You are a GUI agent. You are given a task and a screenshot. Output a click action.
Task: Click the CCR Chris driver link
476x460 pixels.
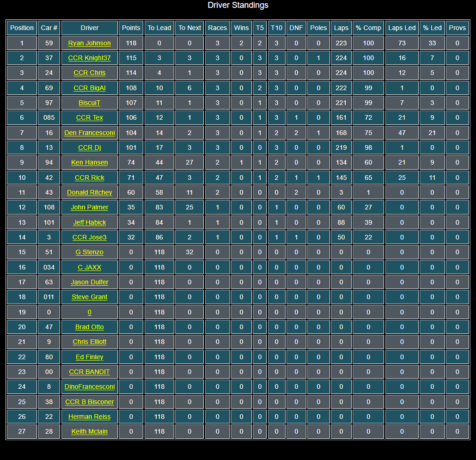[x=89, y=73]
